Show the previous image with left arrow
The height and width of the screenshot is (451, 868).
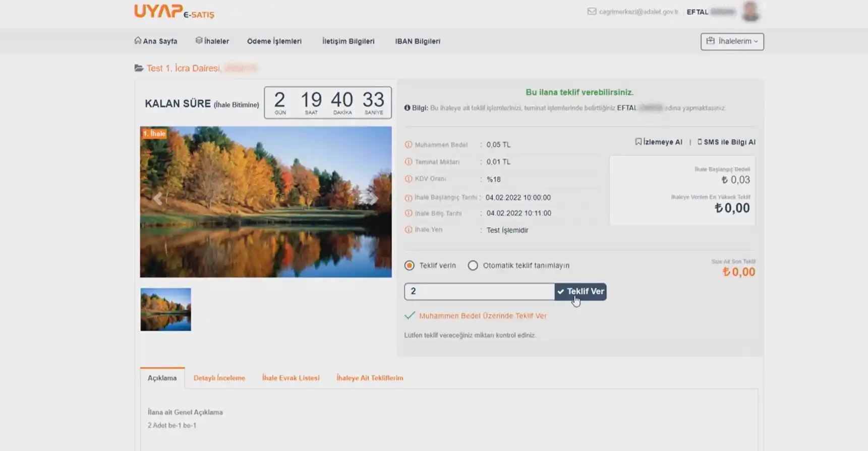(158, 199)
